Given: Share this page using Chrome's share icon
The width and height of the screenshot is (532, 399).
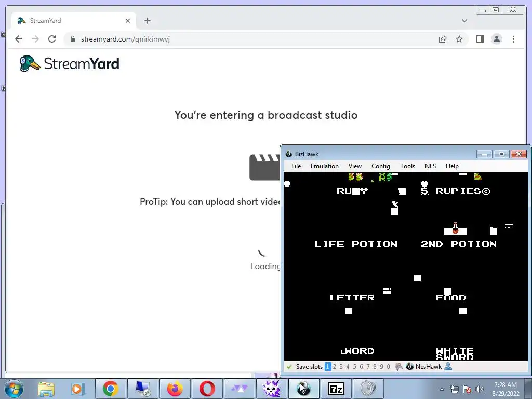Looking at the screenshot, I should coord(443,39).
